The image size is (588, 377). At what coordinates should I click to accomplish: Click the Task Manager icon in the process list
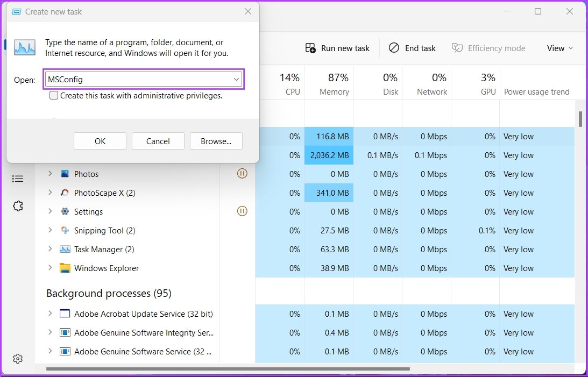(65, 249)
